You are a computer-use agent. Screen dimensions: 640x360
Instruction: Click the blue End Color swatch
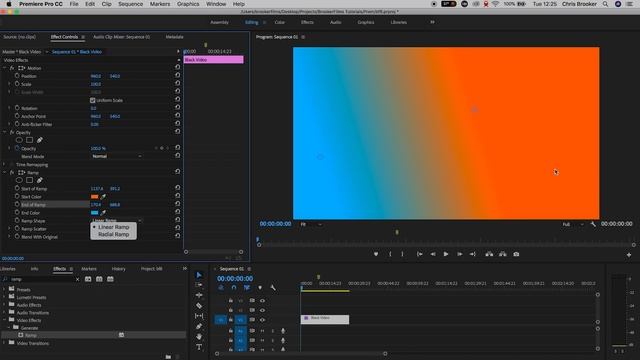click(94, 213)
